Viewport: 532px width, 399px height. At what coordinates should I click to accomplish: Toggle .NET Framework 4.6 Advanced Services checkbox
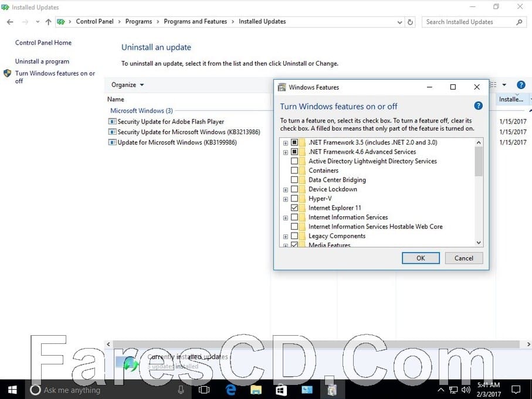tap(294, 152)
